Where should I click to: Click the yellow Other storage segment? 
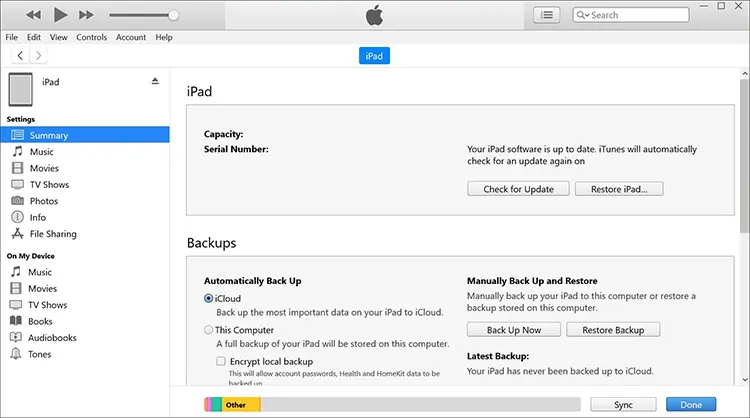(241, 405)
